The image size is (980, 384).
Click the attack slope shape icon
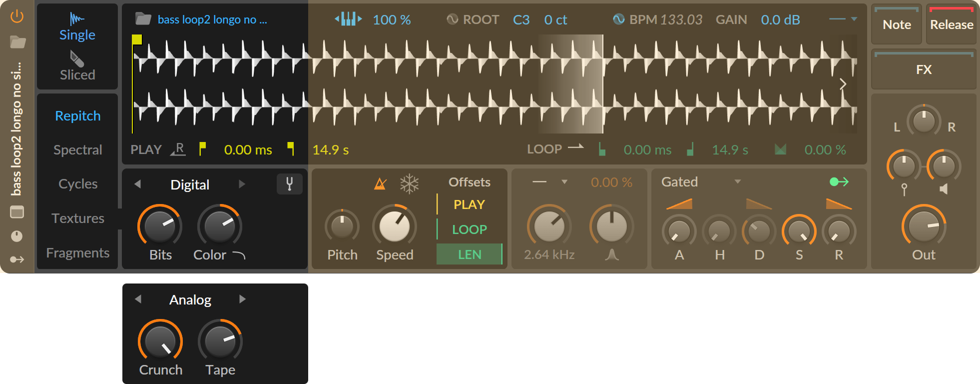pyautogui.click(x=679, y=204)
